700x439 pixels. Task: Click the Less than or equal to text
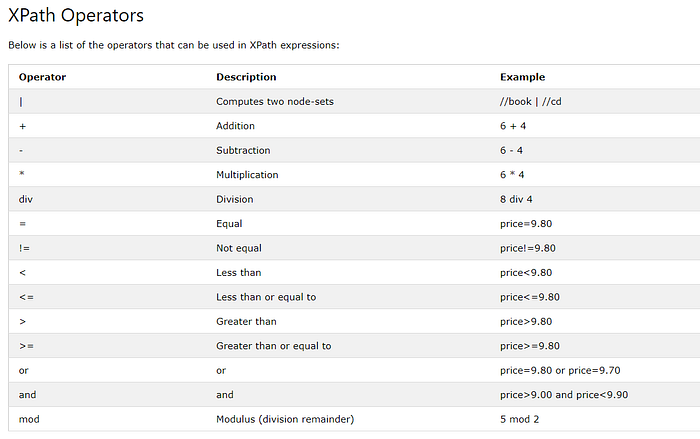tap(266, 297)
